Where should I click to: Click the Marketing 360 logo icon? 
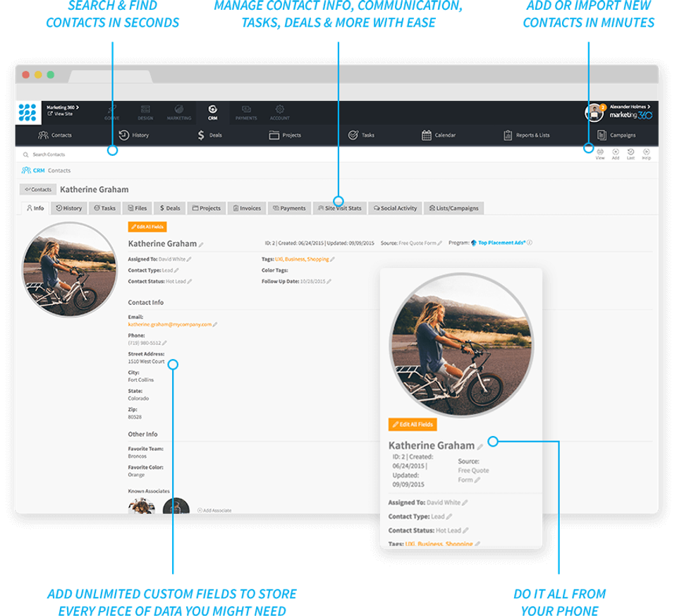28,112
